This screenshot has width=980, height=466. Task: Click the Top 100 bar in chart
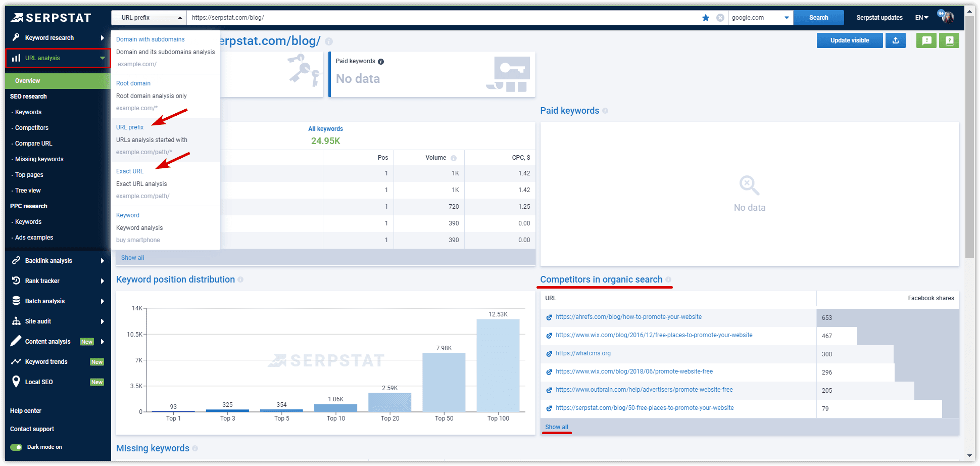click(498, 365)
